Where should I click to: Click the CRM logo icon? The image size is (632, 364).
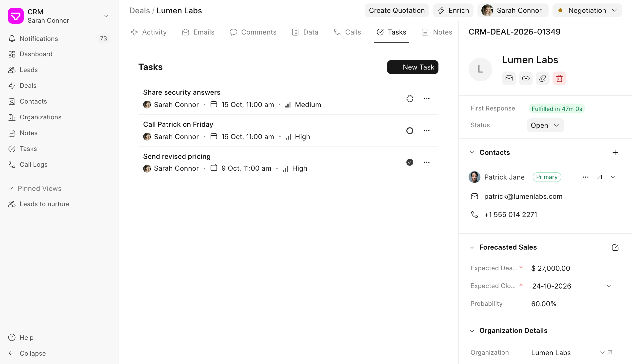coord(16,16)
